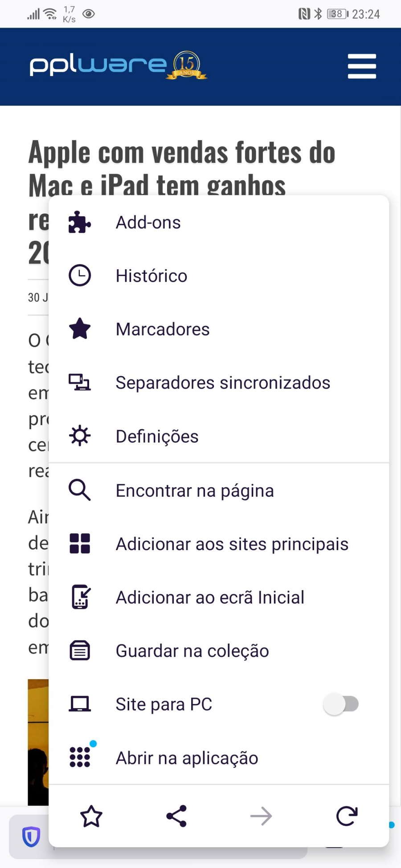This screenshot has width=401, height=868.
Task: Select Encontrar na página
Action: pyautogui.click(x=195, y=491)
